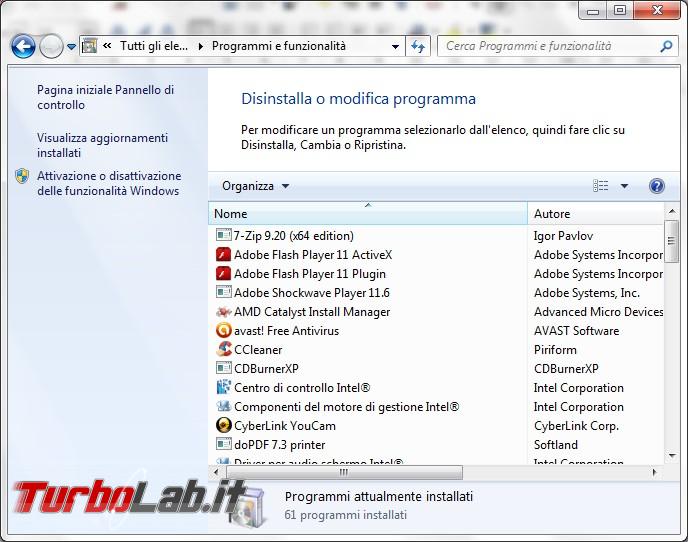Click the vertical scrollbar down arrow

671,456
